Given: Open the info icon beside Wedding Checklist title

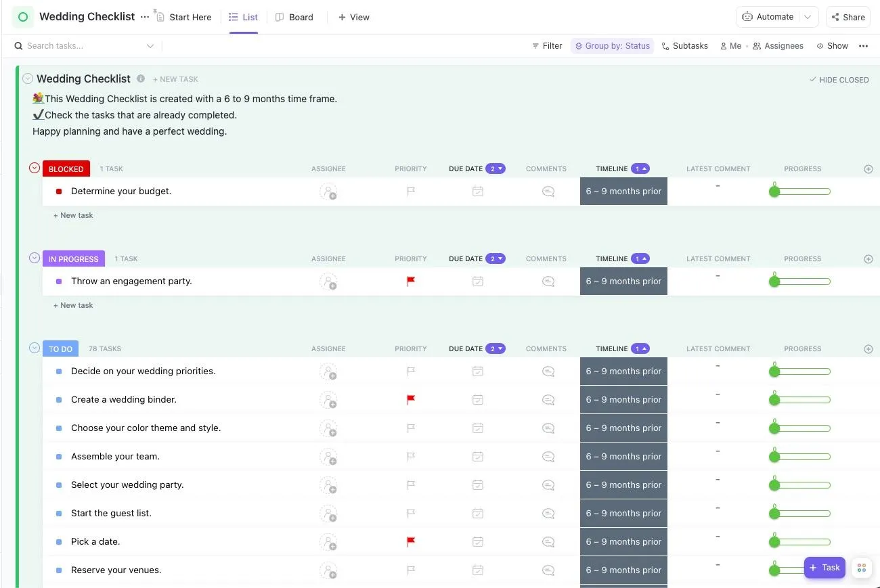Looking at the screenshot, I should (x=141, y=78).
